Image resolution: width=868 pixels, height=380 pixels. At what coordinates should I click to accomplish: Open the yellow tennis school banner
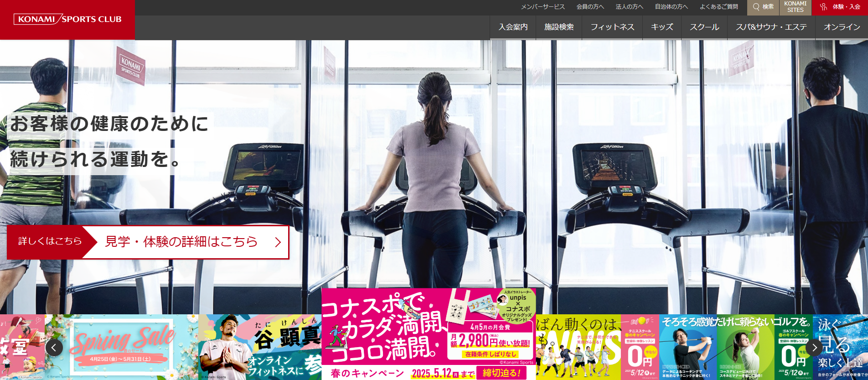click(x=597, y=347)
